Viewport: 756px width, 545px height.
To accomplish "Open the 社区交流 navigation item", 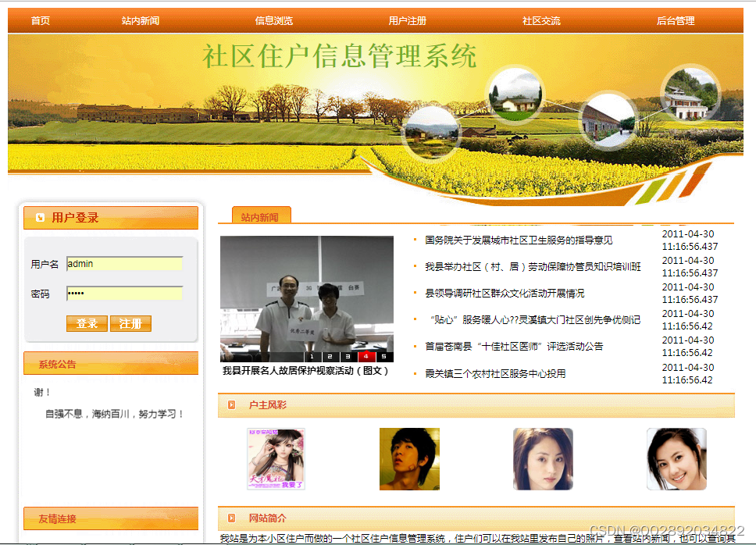I will 541,20.
